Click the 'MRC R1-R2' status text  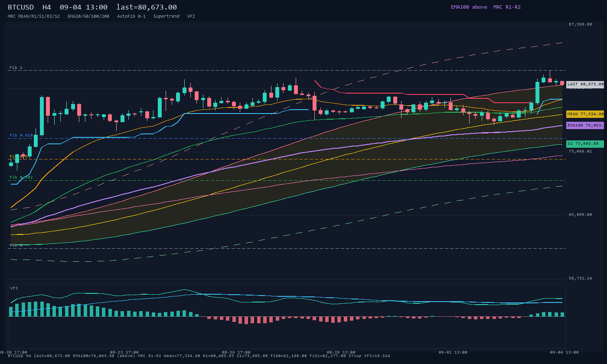point(507,7)
